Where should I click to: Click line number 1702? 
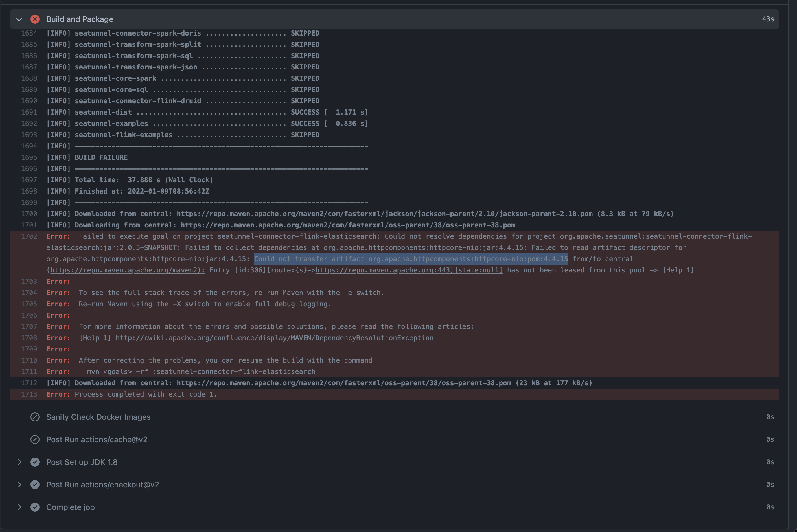click(x=29, y=236)
